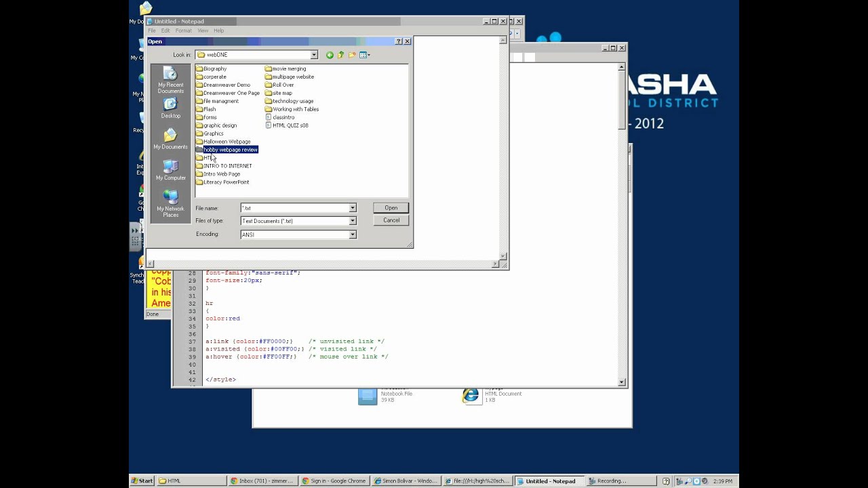Image resolution: width=868 pixels, height=488 pixels.
Task: Select the graphic design folder
Action: click(x=216, y=125)
